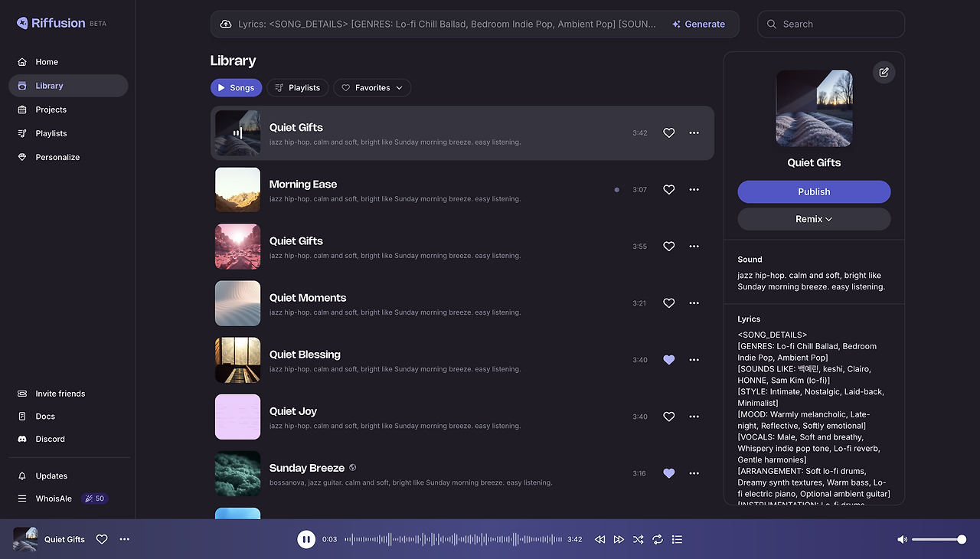
Task: Skip to the previous track
Action: (600, 539)
